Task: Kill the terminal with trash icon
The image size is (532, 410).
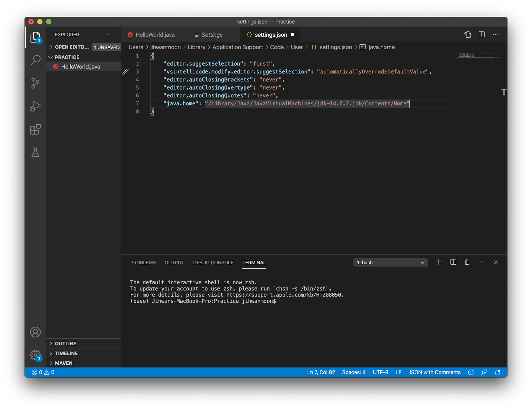Action: tap(467, 262)
